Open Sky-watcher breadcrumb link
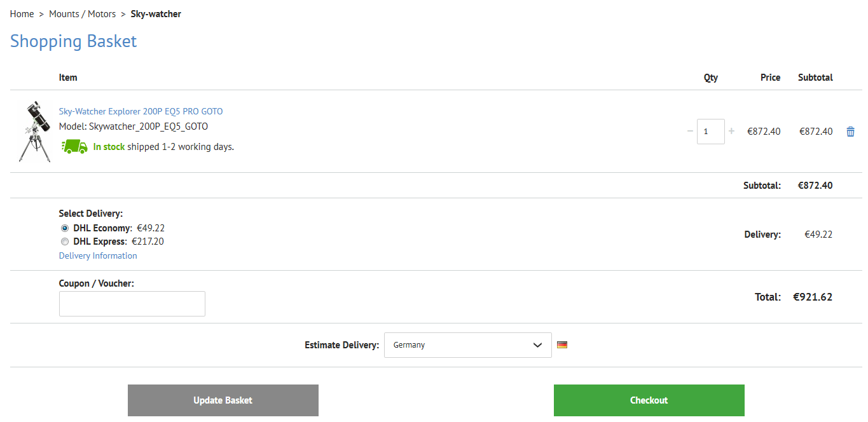This screenshot has width=868, height=422. pyautogui.click(x=156, y=14)
